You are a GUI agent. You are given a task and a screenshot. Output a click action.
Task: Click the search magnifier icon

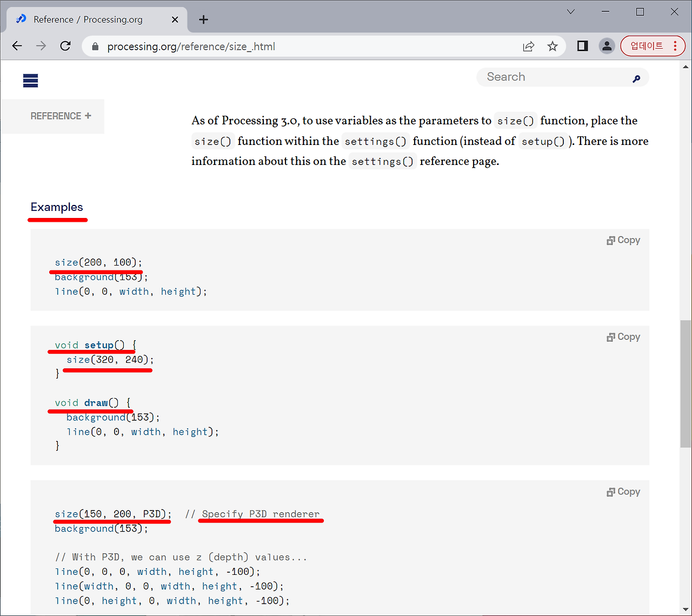[x=636, y=79]
